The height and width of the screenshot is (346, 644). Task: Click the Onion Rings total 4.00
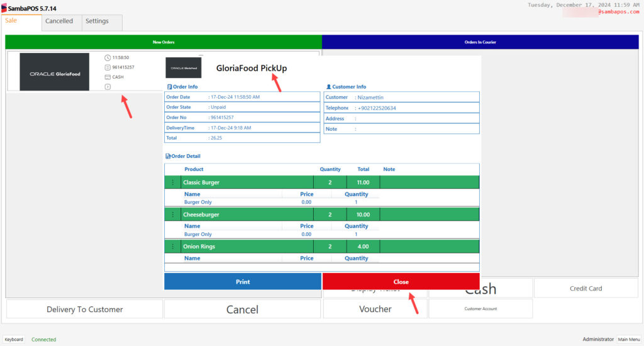[363, 246]
